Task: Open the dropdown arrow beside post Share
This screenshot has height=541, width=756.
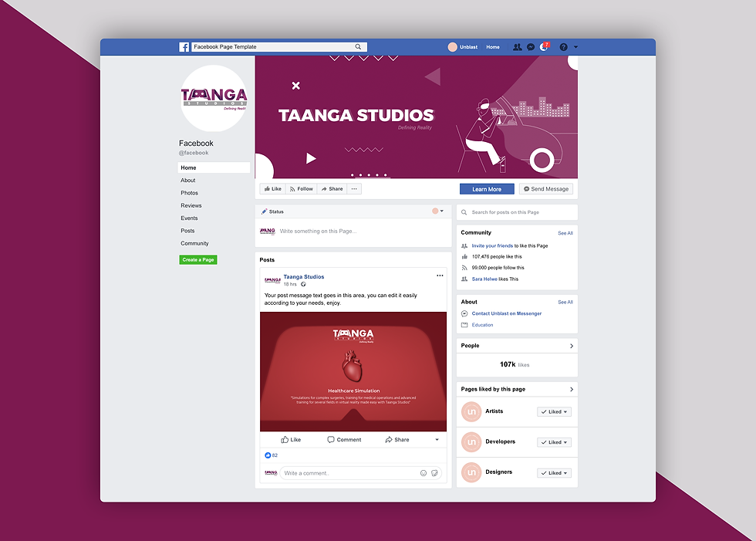Action: [x=437, y=440]
